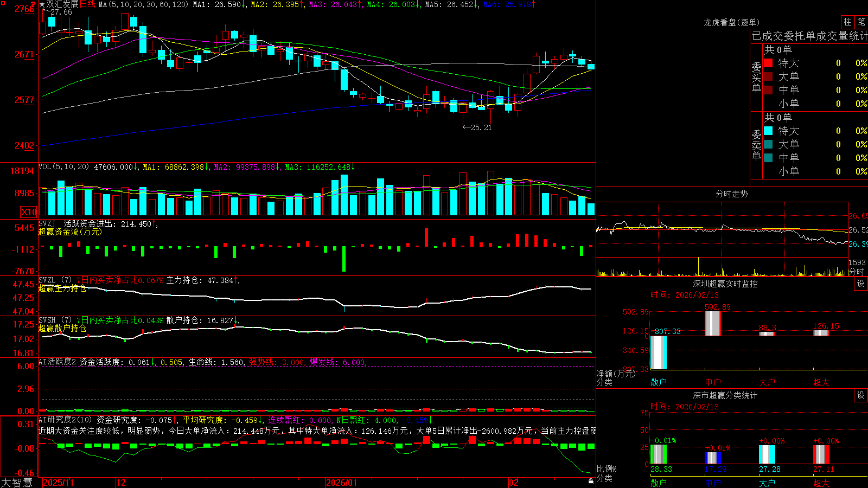Click the 日线 period label
This screenshot has height=488, width=868.
click(x=87, y=4)
